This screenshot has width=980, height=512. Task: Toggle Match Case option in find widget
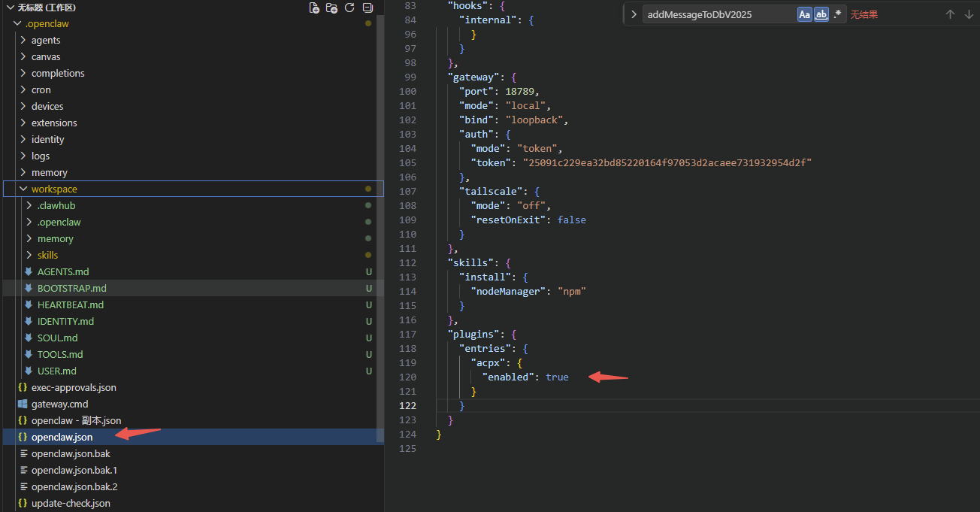805,14
